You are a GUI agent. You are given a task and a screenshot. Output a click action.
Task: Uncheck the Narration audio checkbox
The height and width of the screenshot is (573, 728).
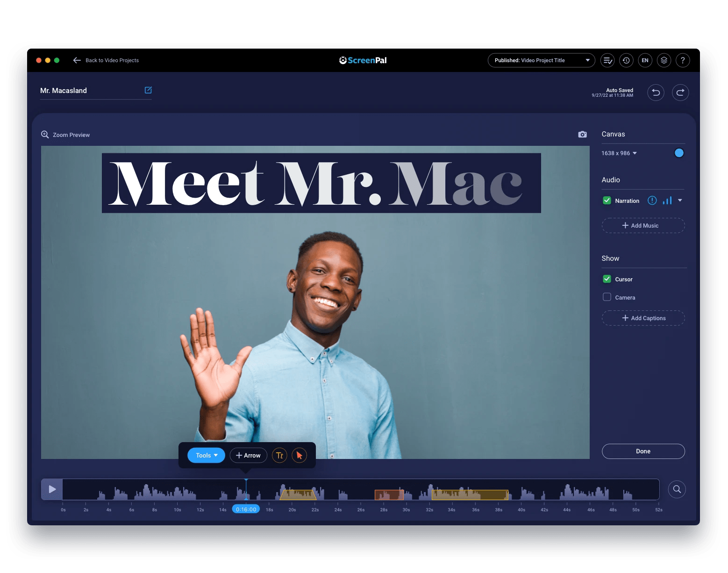607,200
